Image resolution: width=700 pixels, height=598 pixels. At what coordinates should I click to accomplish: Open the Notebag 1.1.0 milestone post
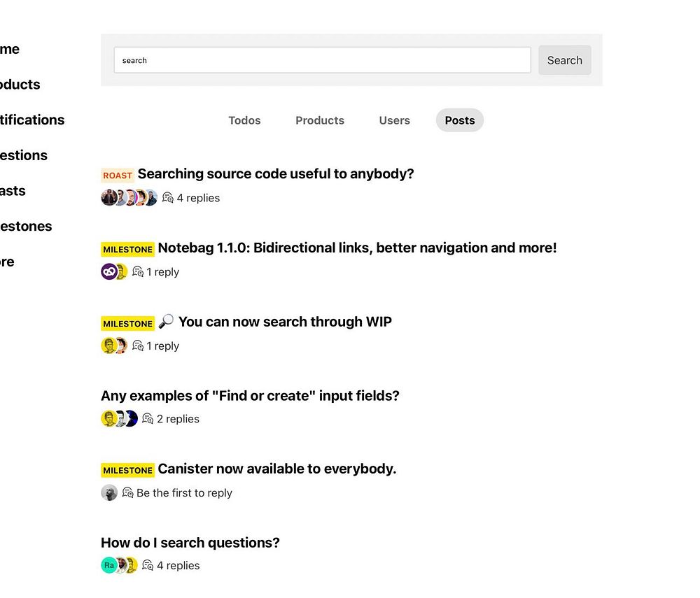tap(357, 248)
